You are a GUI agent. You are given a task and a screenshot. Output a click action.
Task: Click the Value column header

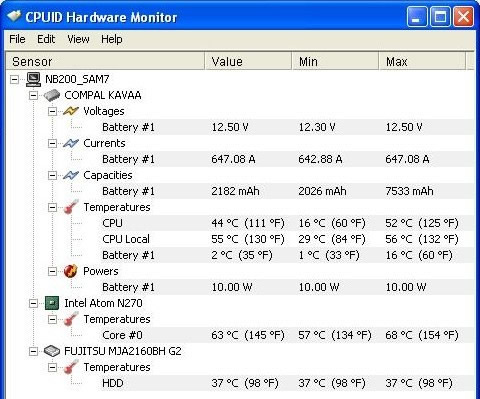click(x=248, y=61)
